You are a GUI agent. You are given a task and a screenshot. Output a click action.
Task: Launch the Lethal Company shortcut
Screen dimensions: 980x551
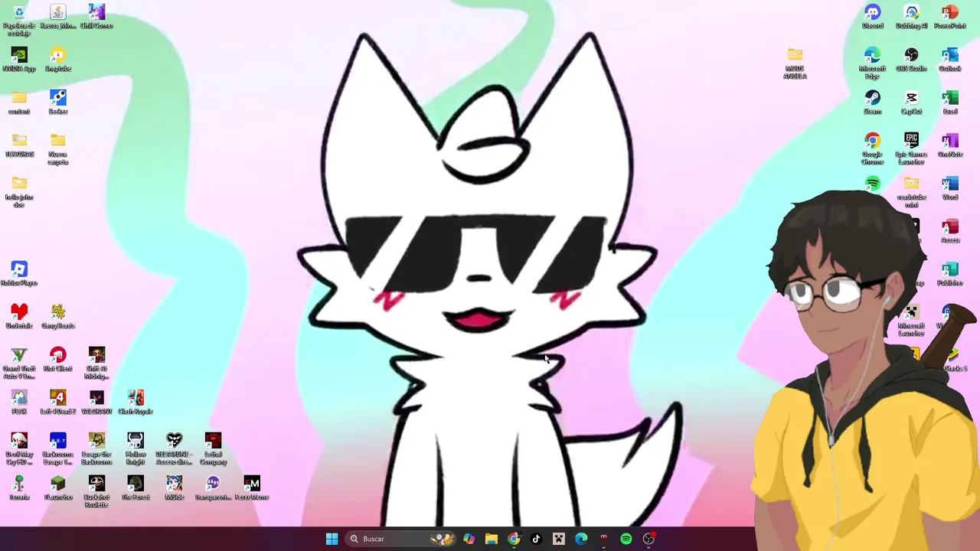click(x=213, y=448)
